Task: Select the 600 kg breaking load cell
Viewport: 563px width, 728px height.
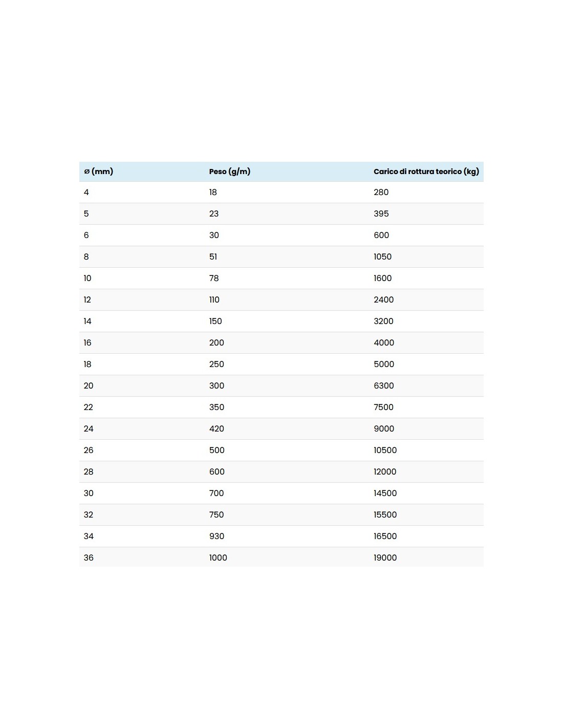Action: pyautogui.click(x=381, y=235)
